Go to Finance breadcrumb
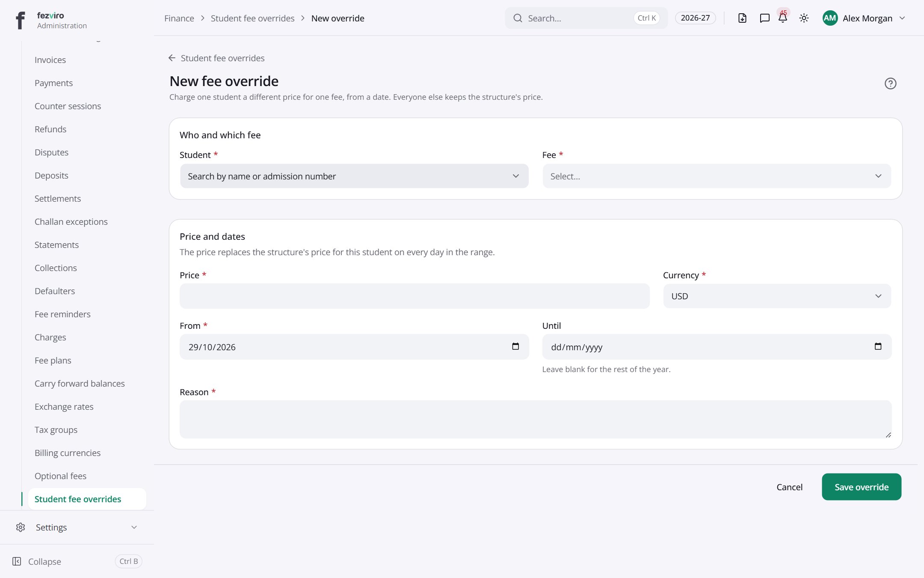This screenshot has width=924, height=578. click(179, 18)
